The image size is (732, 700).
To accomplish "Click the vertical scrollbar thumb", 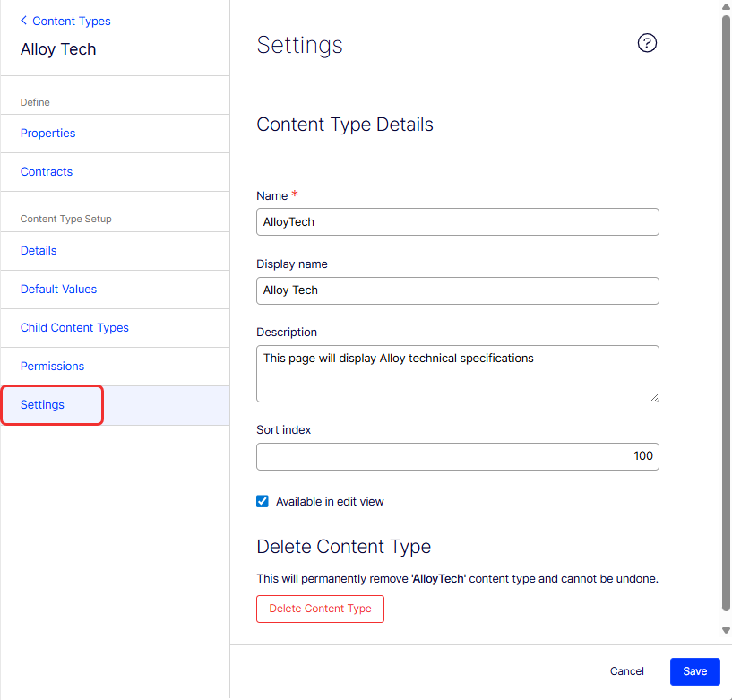I will tap(726, 313).
